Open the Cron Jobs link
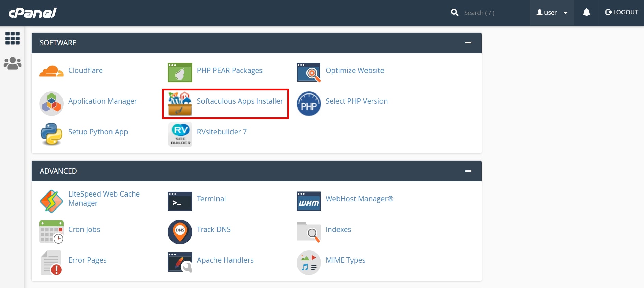The image size is (644, 288). pyautogui.click(x=84, y=229)
